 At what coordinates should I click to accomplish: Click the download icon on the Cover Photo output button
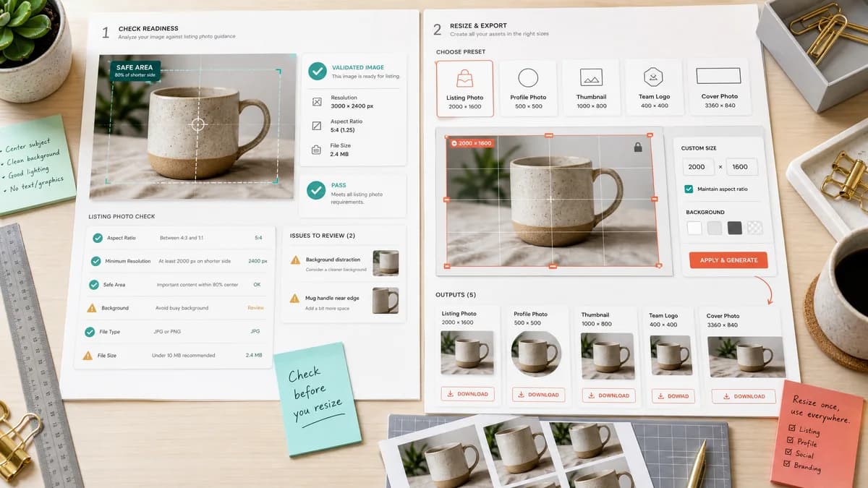pyautogui.click(x=727, y=396)
